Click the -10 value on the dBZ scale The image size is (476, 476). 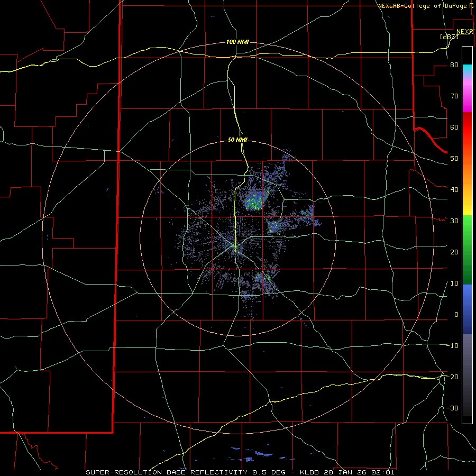(x=452, y=345)
